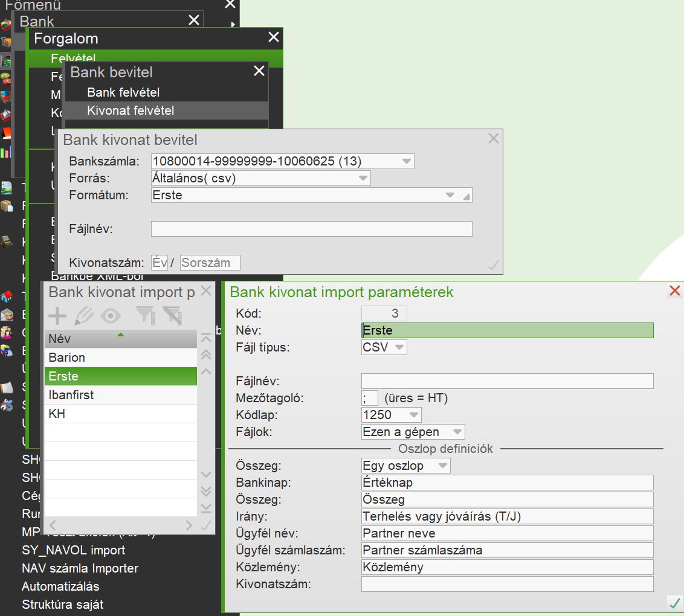Clear the filter with the crossed funnel icon

click(x=173, y=316)
